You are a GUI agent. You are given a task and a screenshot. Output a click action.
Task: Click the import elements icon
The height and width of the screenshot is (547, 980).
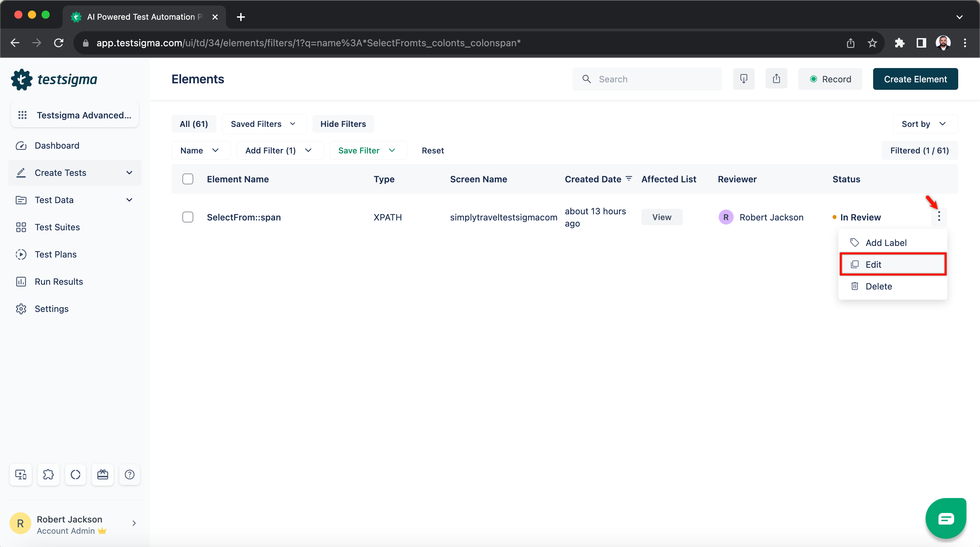click(744, 79)
